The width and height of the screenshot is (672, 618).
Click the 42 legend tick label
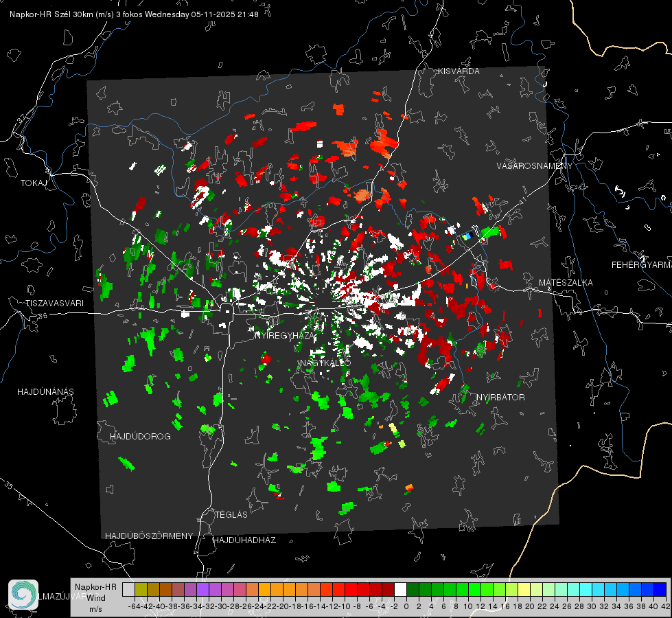(x=666, y=606)
